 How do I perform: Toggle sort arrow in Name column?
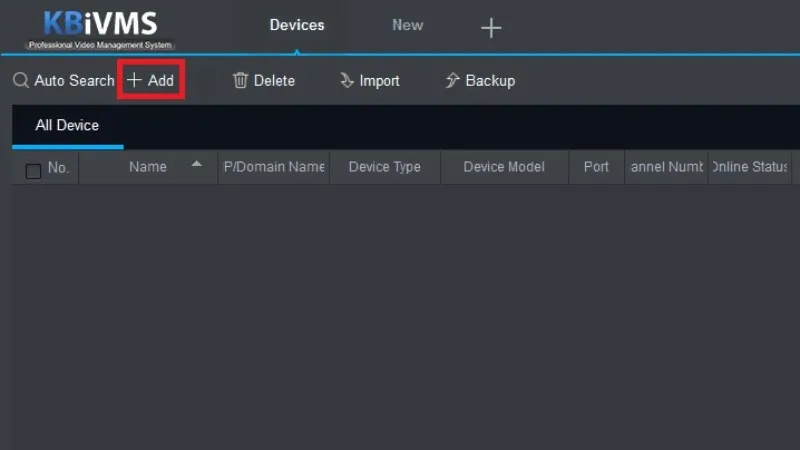click(196, 164)
